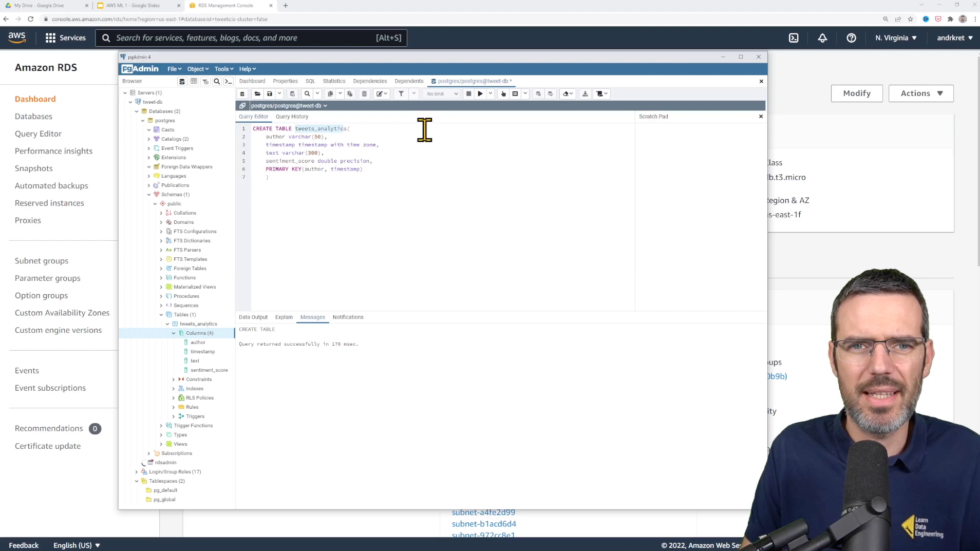
Task: Expand the Functions tree node
Action: point(161,278)
